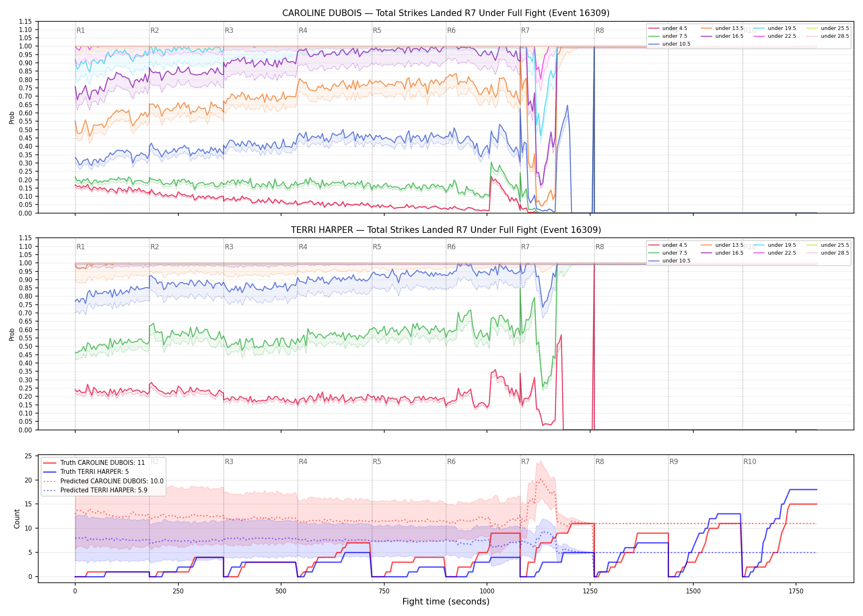863x616 pixels.
Task: Select 'Predicted CAROLINE DUBOIS: 10.0' legend entry
Action: click(x=103, y=481)
